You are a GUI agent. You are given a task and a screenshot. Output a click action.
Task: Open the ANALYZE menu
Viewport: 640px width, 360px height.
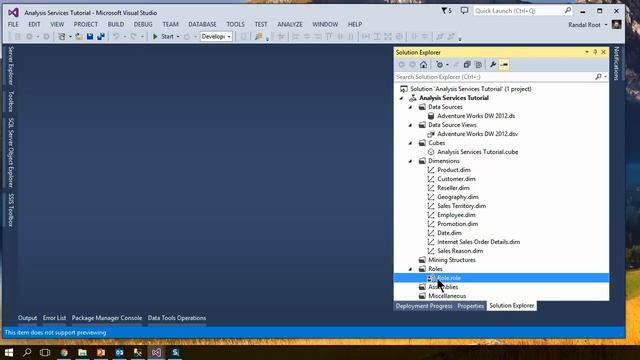click(290, 24)
